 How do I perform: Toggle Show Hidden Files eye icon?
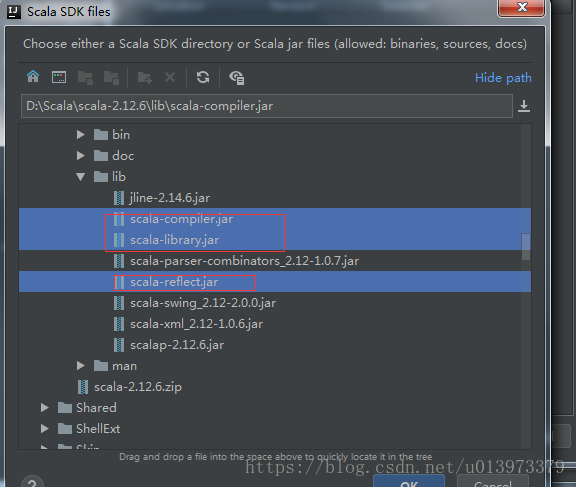[x=237, y=77]
